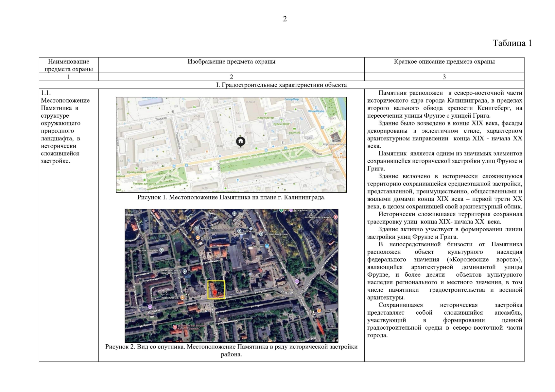Click the 'Наш мастер' label on the map
The width and height of the screenshot is (555, 392).
[x=265, y=118]
